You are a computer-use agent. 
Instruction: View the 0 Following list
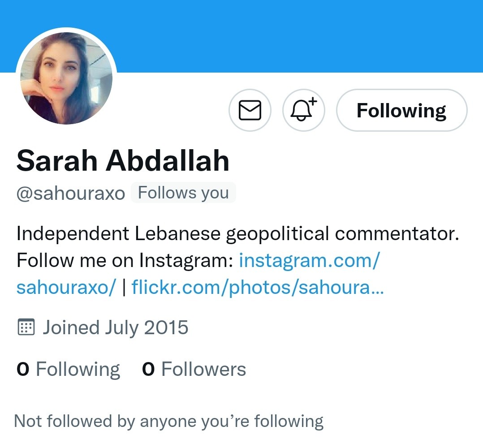coord(69,369)
